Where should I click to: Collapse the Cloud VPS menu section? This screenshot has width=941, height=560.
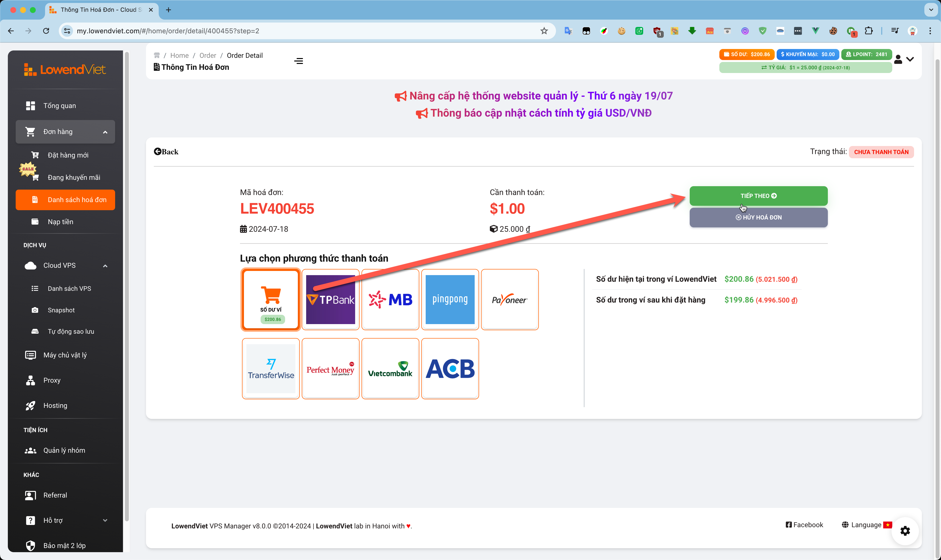tap(105, 266)
